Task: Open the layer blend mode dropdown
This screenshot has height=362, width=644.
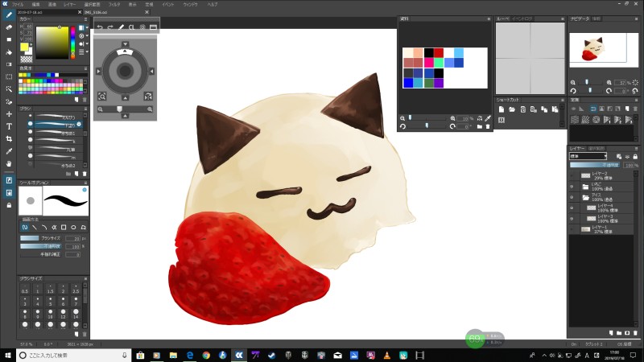Action: [588, 155]
